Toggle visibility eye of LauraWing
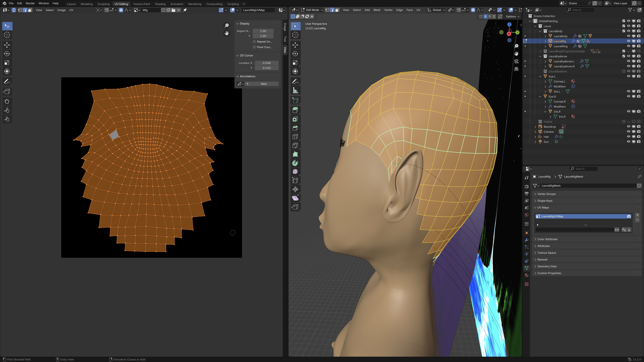The width and height of the screenshot is (644, 362). tap(629, 46)
